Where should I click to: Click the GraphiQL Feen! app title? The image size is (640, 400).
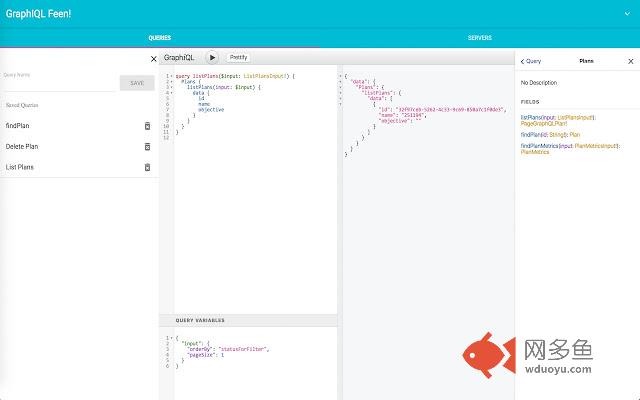(38, 13)
